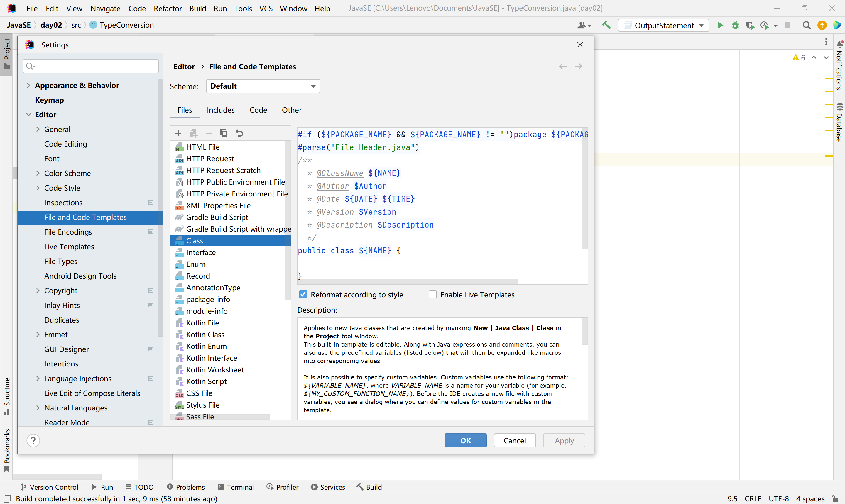The height and width of the screenshot is (504, 845).
Task: Run the OutputStatement configuration
Action: tap(720, 25)
